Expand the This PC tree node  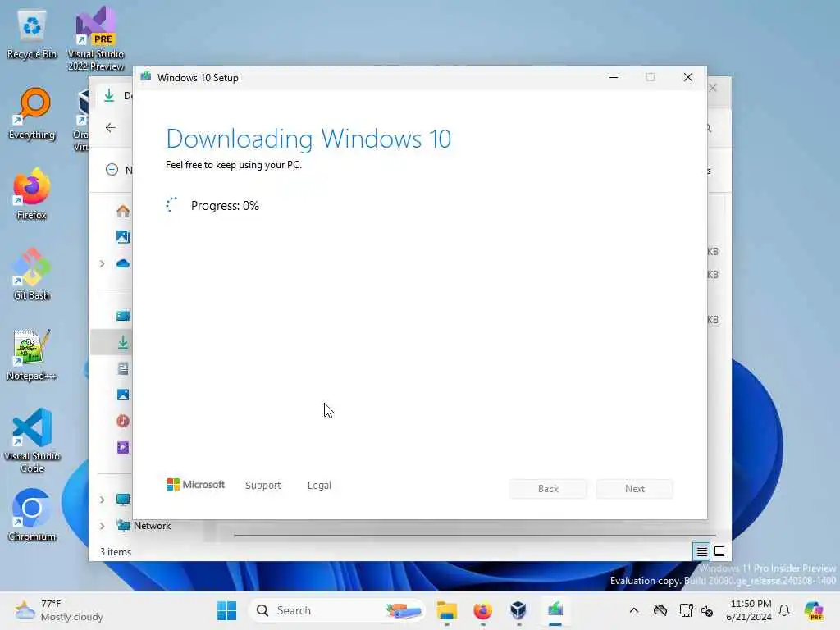(x=102, y=500)
